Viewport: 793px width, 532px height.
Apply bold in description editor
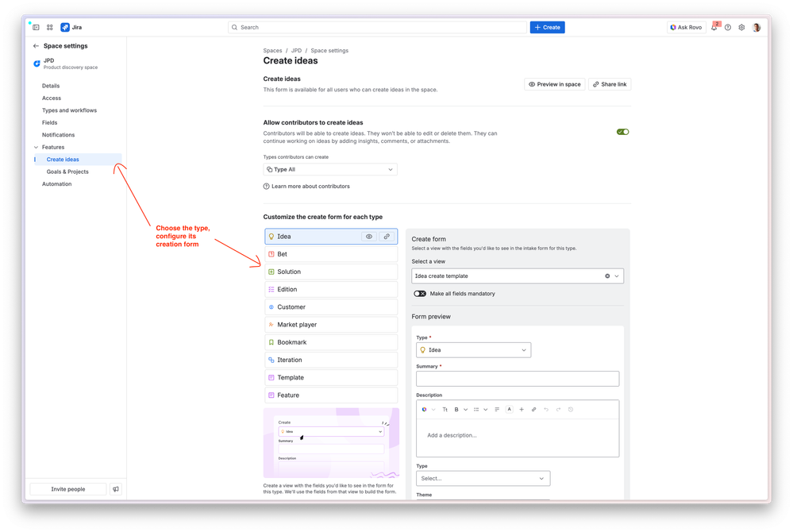456,410
